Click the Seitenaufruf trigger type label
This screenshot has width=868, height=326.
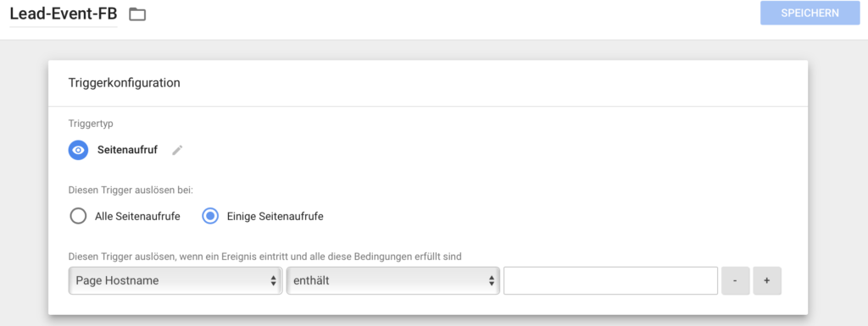[127, 150]
